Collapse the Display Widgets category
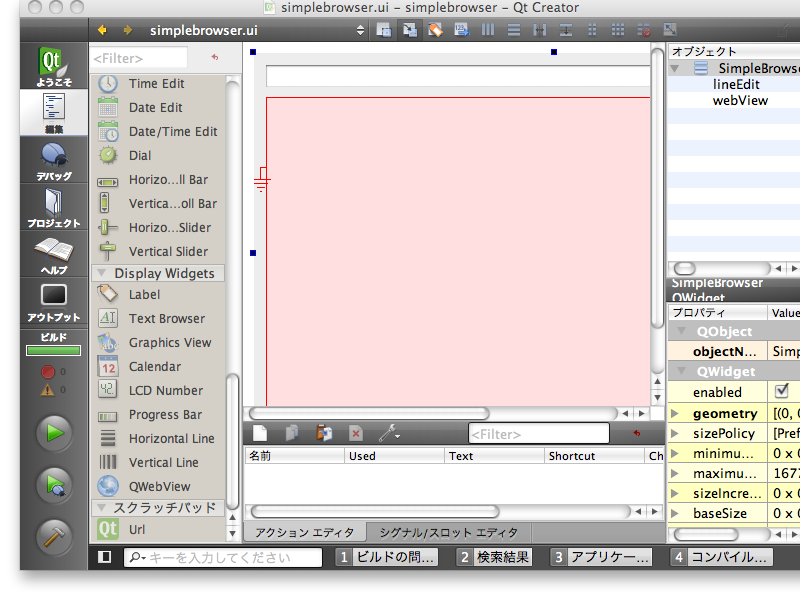Viewport: 800px width, 600px height. 101,273
